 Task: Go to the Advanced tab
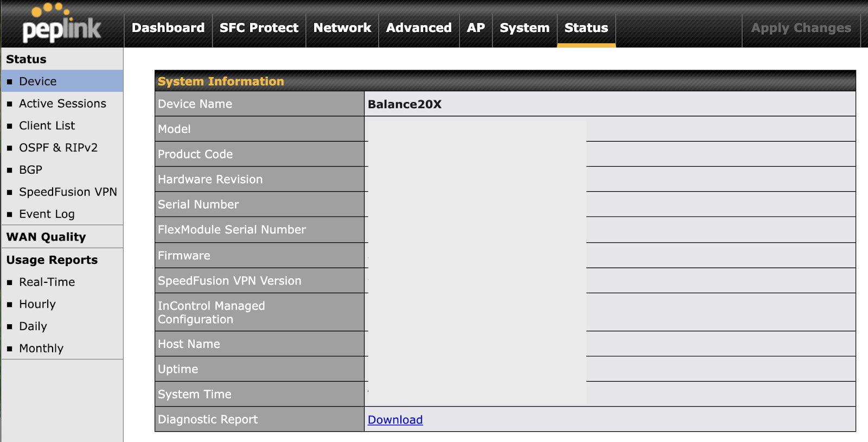(x=419, y=28)
